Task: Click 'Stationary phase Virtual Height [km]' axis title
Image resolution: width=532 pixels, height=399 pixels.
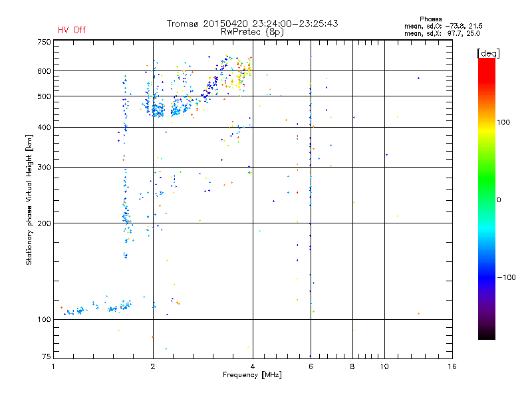Action: click(x=29, y=199)
